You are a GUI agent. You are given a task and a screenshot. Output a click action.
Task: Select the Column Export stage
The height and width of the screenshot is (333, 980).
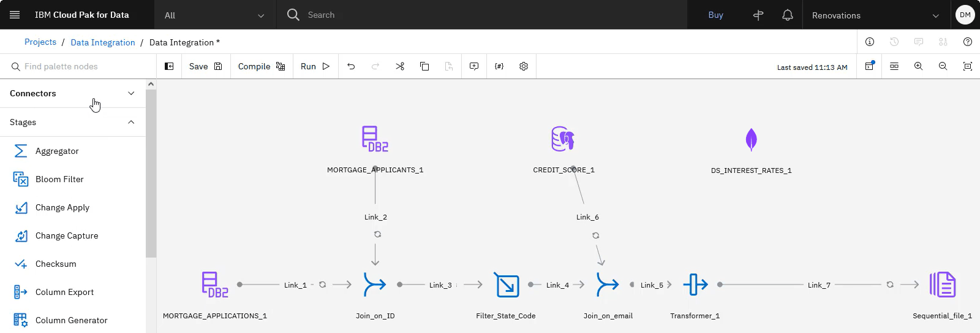pyautogui.click(x=73, y=292)
